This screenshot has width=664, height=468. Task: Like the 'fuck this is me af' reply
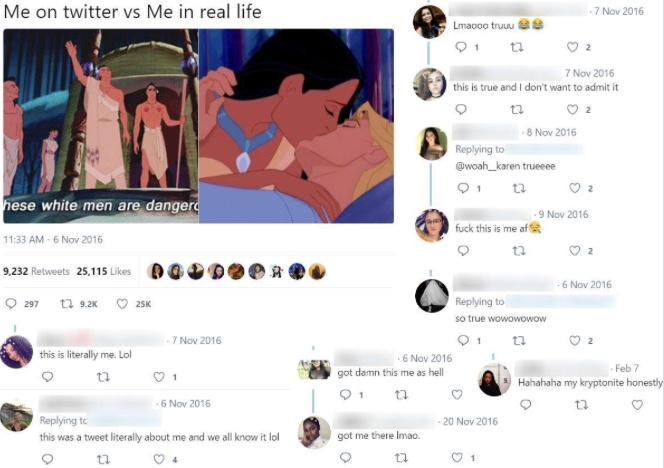[574, 251]
